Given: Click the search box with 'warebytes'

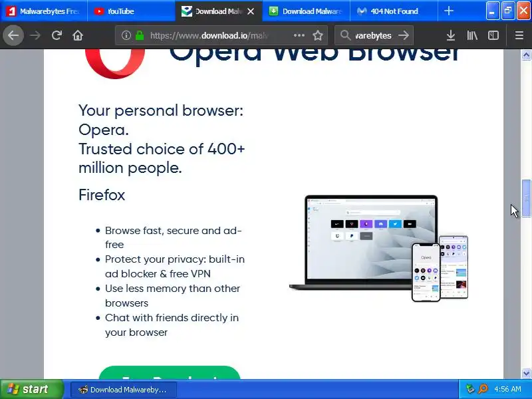Looking at the screenshot, I should coord(373,35).
